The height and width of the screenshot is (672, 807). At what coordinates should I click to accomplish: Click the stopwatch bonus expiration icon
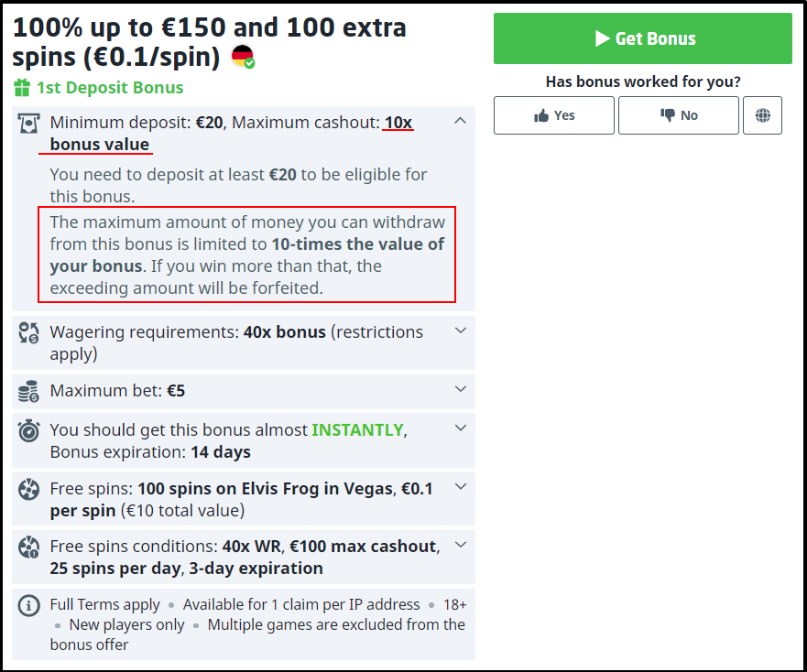pyautogui.click(x=29, y=431)
